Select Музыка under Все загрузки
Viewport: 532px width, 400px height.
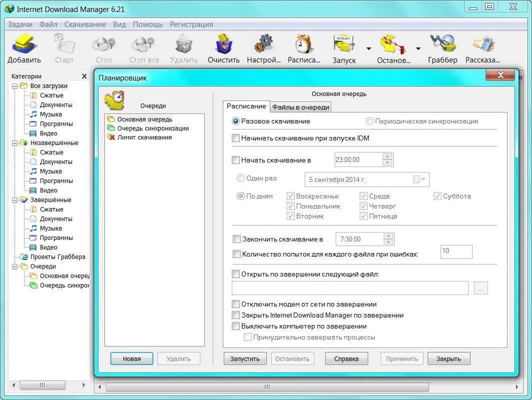point(50,114)
